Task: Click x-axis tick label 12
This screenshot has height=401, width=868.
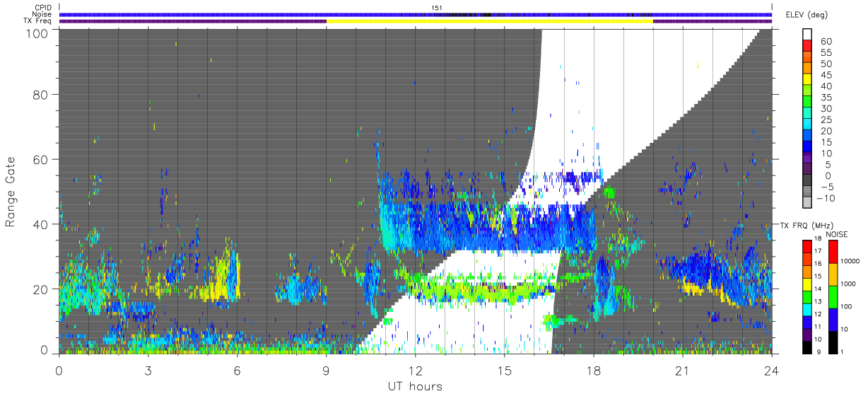Action: coord(416,371)
